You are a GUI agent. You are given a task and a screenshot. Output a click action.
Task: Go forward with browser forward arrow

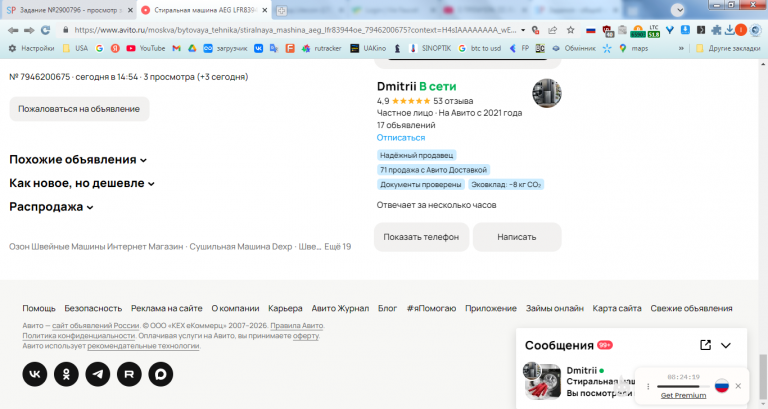(x=29, y=30)
